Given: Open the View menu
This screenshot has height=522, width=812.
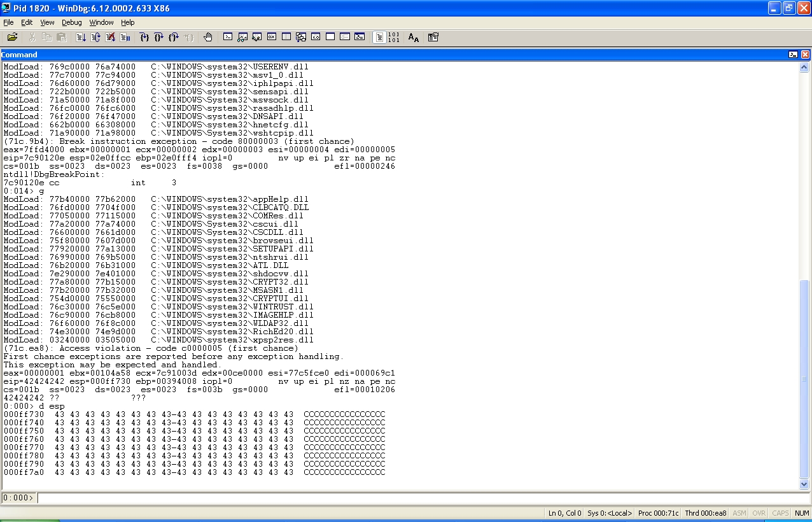Looking at the screenshot, I should pos(47,22).
